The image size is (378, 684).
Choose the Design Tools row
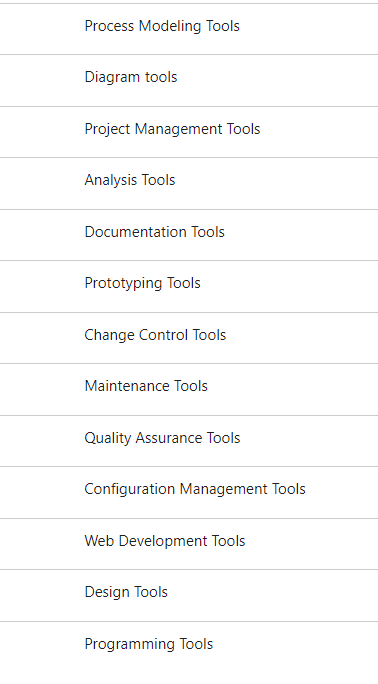(x=189, y=595)
